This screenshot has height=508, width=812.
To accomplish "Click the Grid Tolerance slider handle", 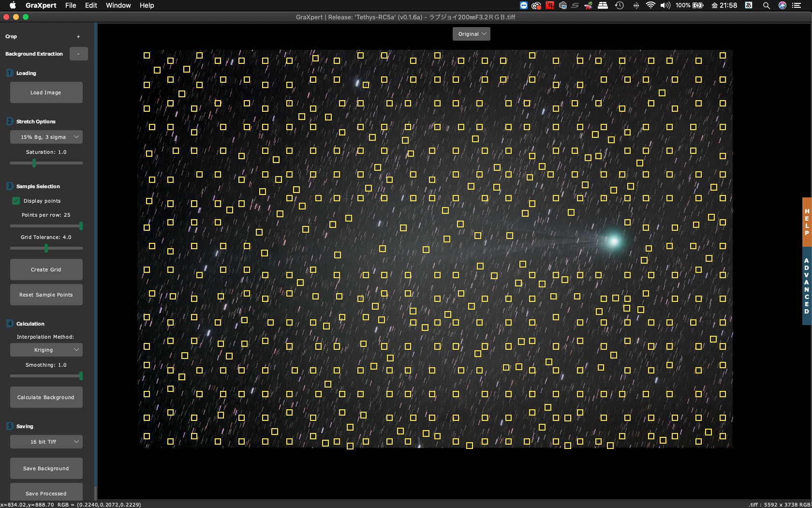I will tap(46, 248).
